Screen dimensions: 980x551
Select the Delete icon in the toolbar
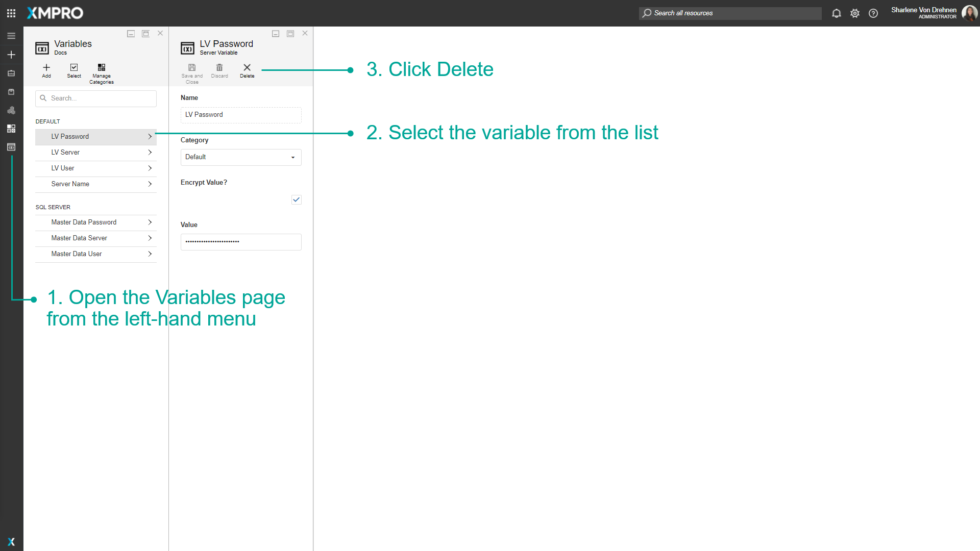point(247,68)
